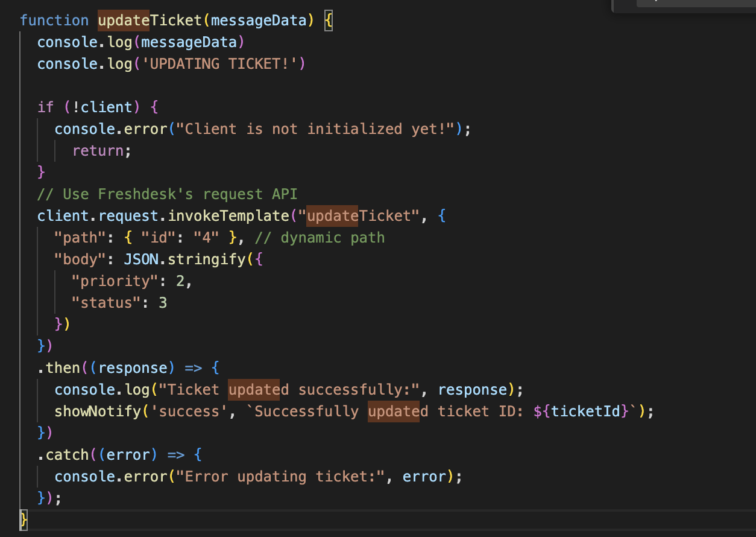Viewport: 756px width, 537px height.
Task: Click the .catch method
Action: (x=63, y=455)
